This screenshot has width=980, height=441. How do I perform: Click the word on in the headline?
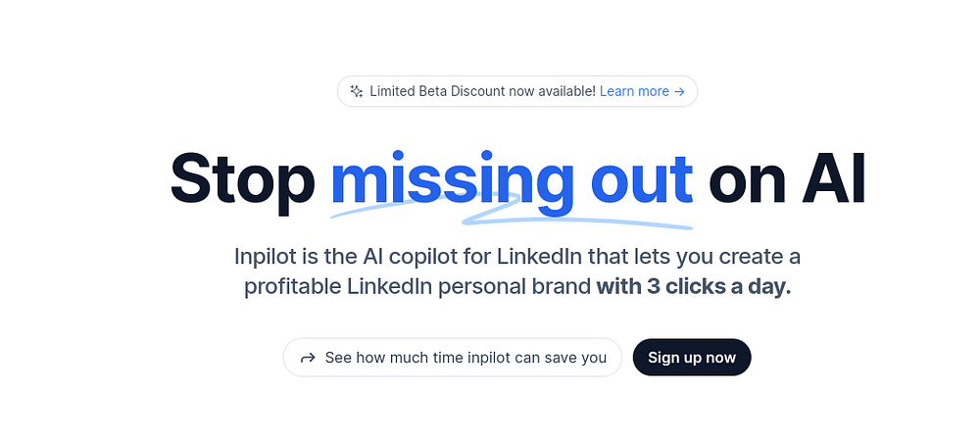pyautogui.click(x=747, y=178)
